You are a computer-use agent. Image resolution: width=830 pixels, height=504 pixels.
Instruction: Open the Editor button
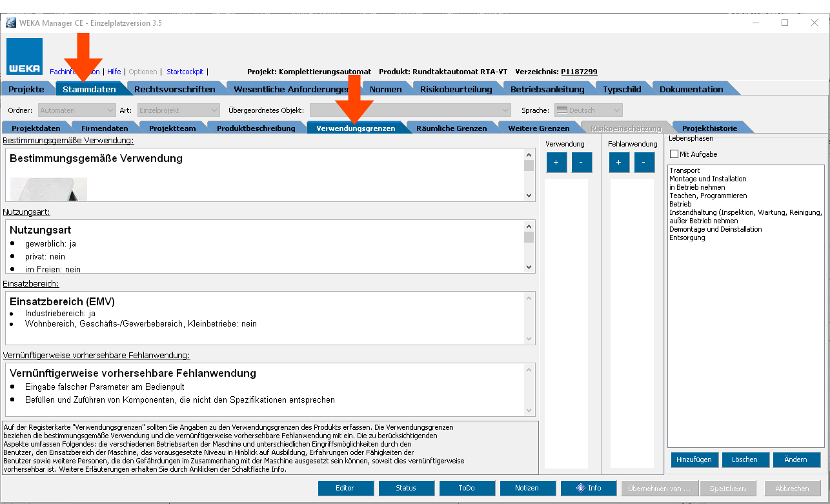345,488
